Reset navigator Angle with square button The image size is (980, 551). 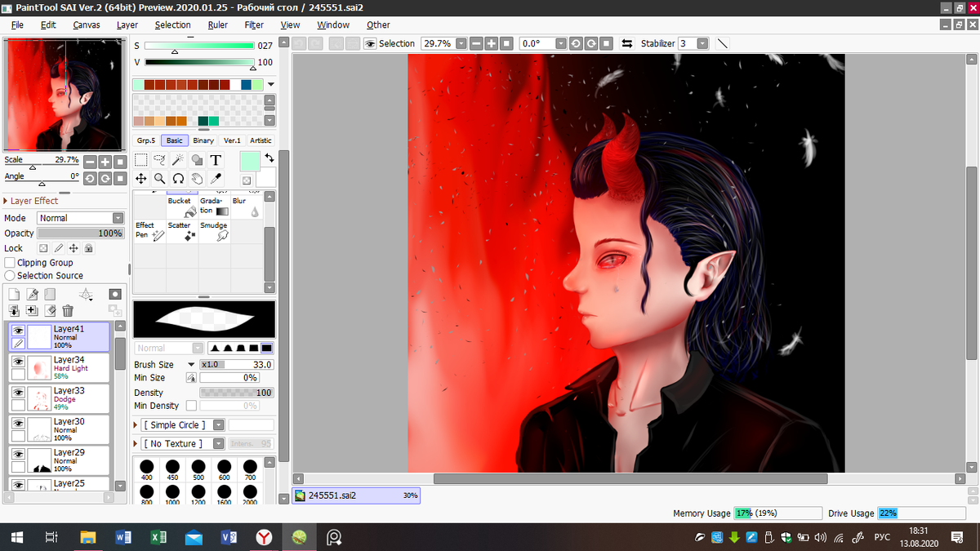[120, 178]
